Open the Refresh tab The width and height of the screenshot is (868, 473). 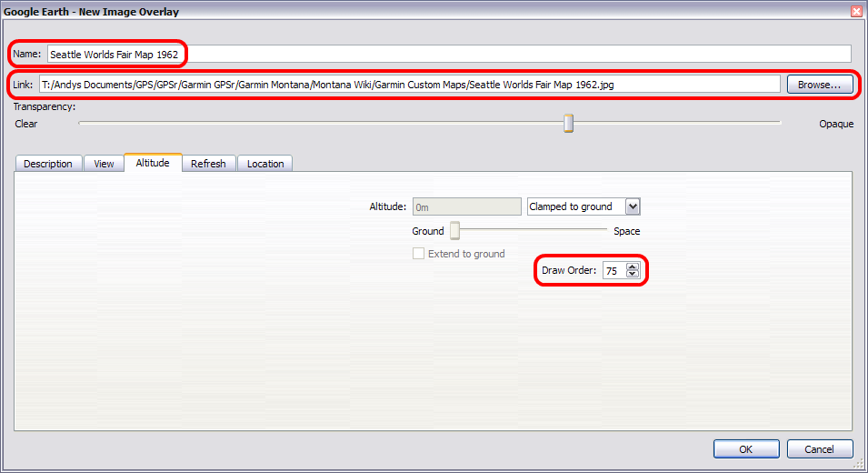coord(208,164)
